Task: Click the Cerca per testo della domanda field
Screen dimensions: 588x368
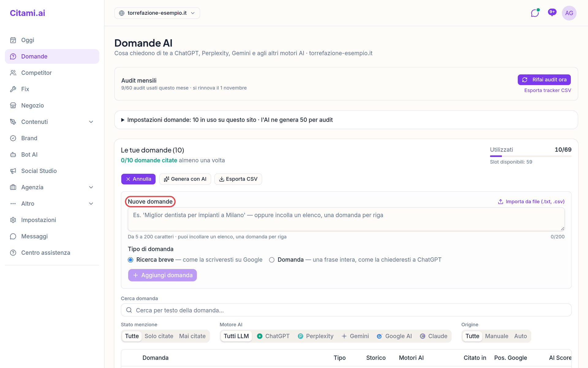Action: (346, 310)
